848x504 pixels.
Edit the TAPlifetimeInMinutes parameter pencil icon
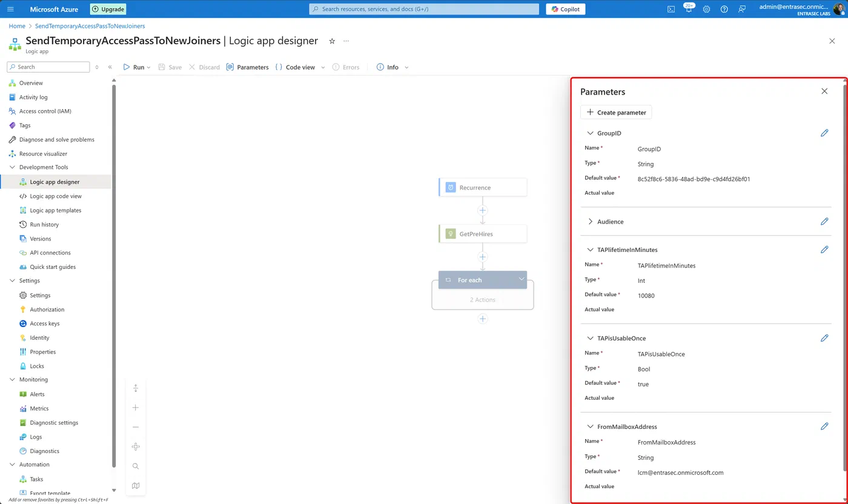[824, 249]
